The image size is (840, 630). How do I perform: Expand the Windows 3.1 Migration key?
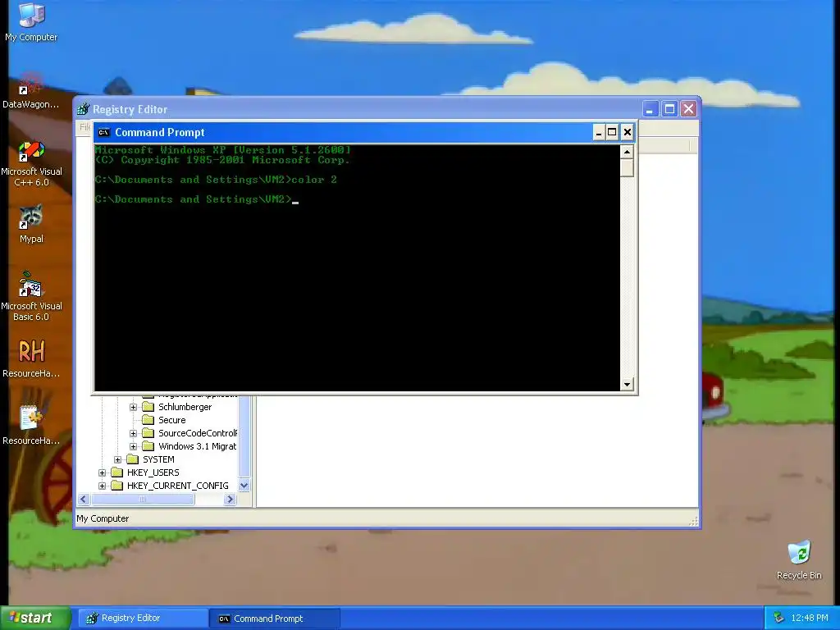coord(134,446)
